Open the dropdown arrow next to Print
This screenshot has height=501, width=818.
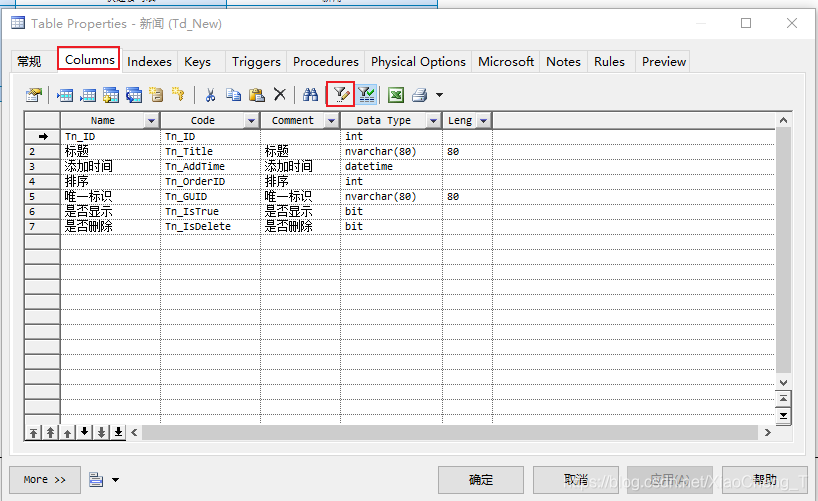[x=439, y=95]
